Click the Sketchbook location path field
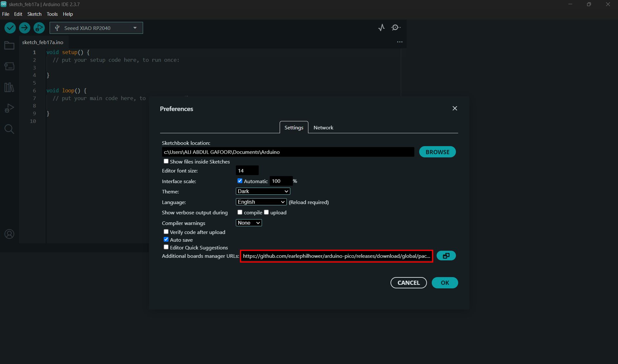This screenshot has width=618, height=364. 288,152
